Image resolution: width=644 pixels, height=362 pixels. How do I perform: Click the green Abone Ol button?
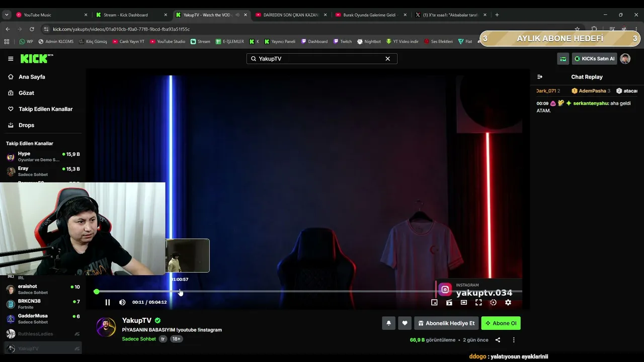501,323
